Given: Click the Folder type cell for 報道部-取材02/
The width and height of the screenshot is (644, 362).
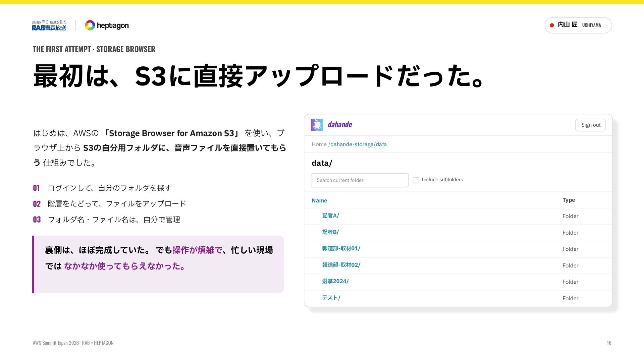Looking at the screenshot, I should (570, 265).
